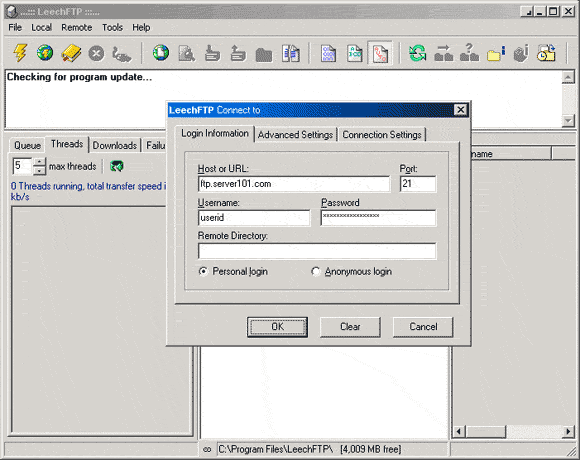
Task: Select the Threads tab
Action: 67,144
